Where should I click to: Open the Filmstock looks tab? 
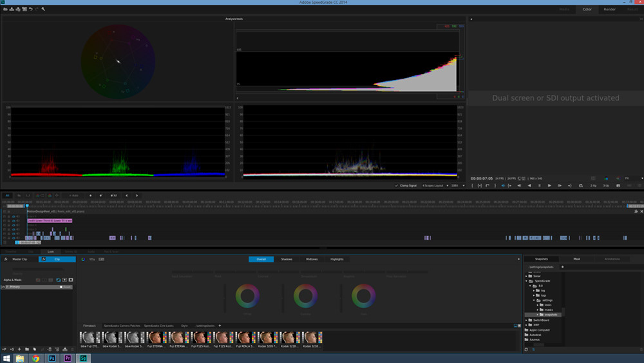[89, 326]
